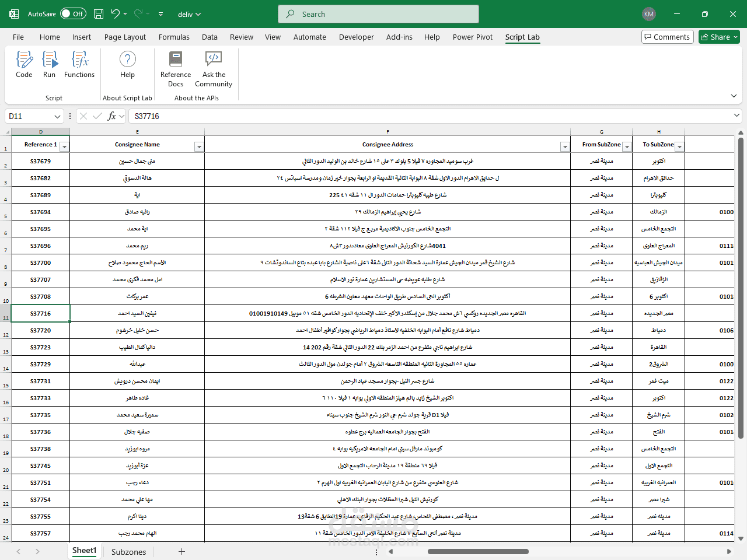The height and width of the screenshot is (560, 747).
Task: Click the Comments button
Action: [x=668, y=37]
